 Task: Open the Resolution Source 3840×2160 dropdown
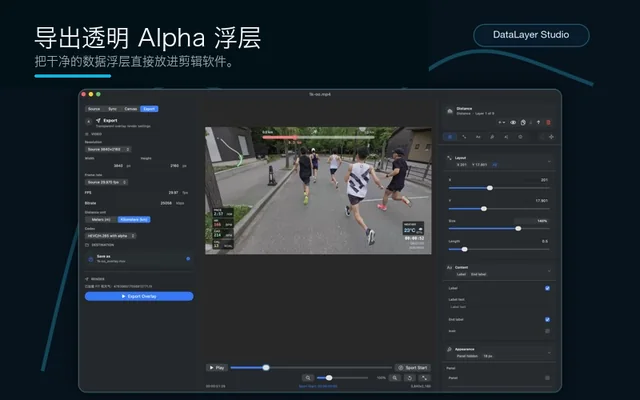tap(108, 149)
